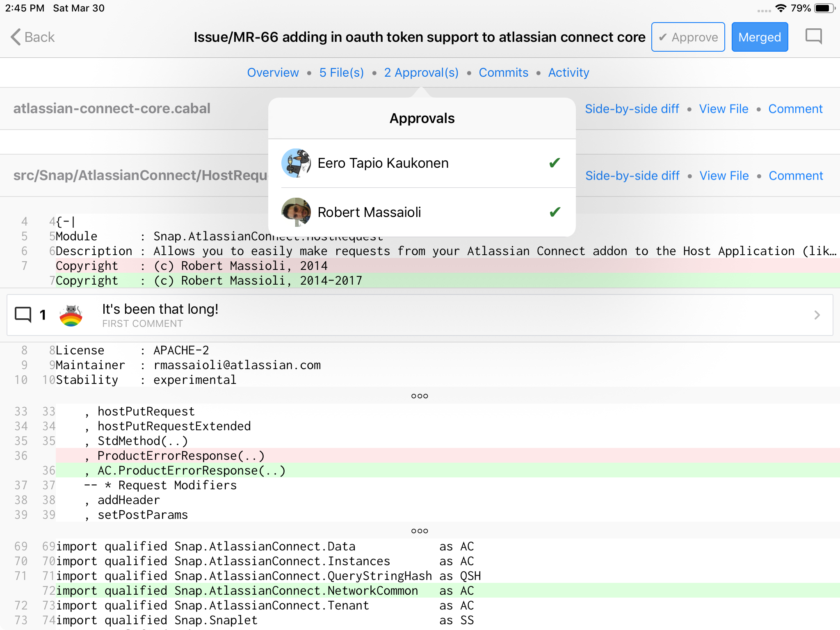Open the Commits tab
840x630 pixels.
pyautogui.click(x=503, y=73)
